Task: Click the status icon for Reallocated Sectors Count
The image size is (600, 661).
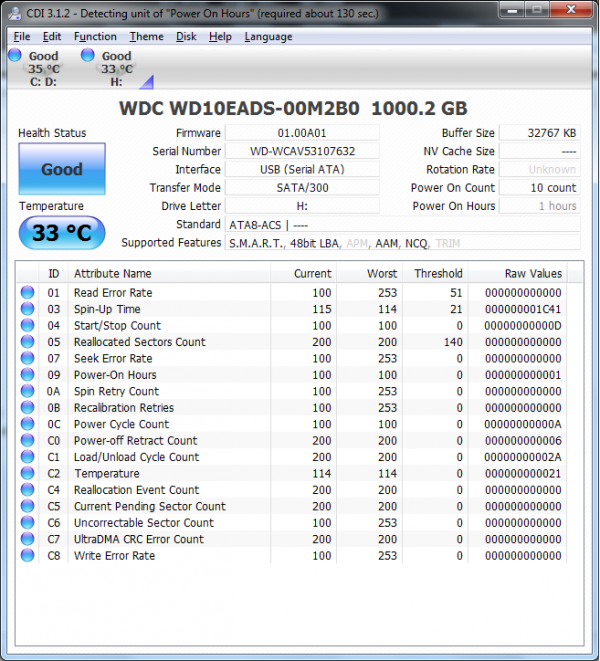Action: 27,342
